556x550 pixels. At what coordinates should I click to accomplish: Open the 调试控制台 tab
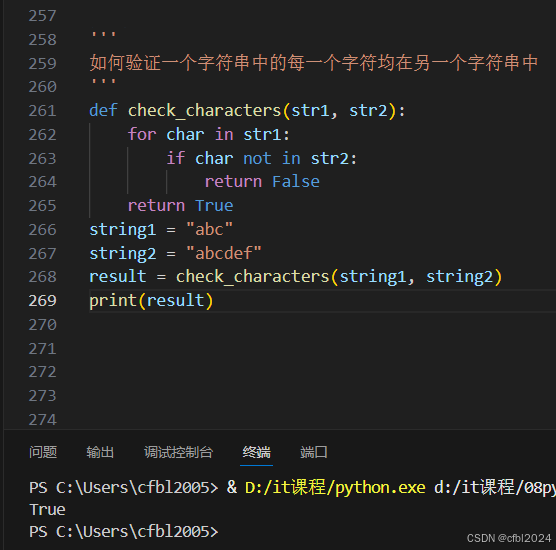178,452
